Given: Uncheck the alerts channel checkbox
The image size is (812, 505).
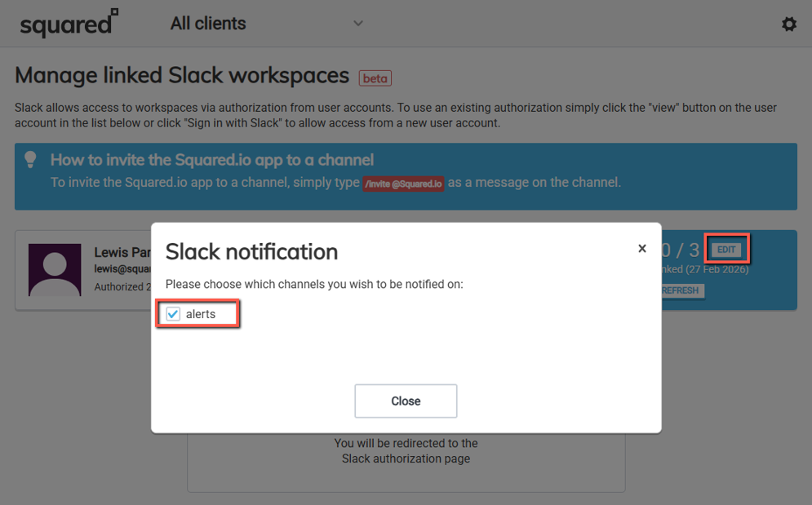Looking at the screenshot, I should (x=173, y=314).
